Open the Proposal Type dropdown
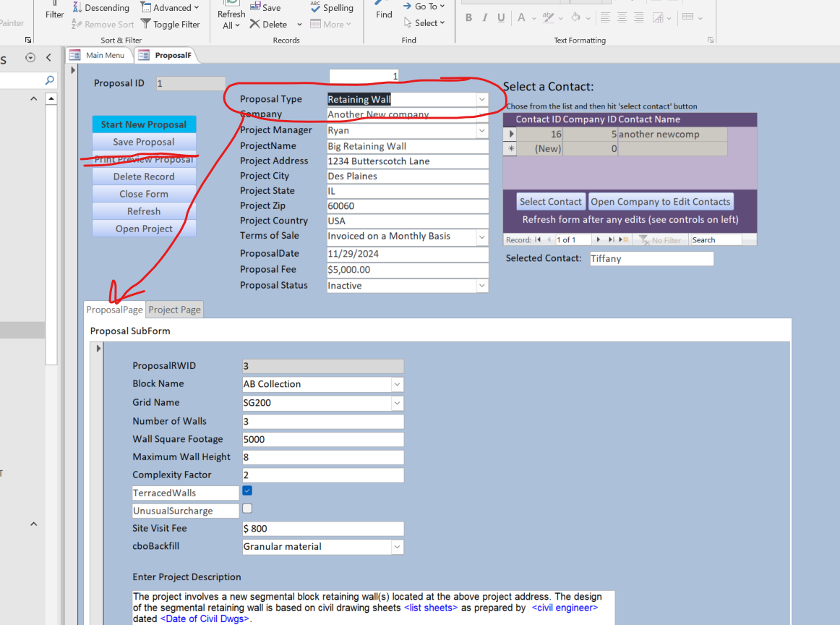This screenshot has width=840, height=625. tap(481, 99)
